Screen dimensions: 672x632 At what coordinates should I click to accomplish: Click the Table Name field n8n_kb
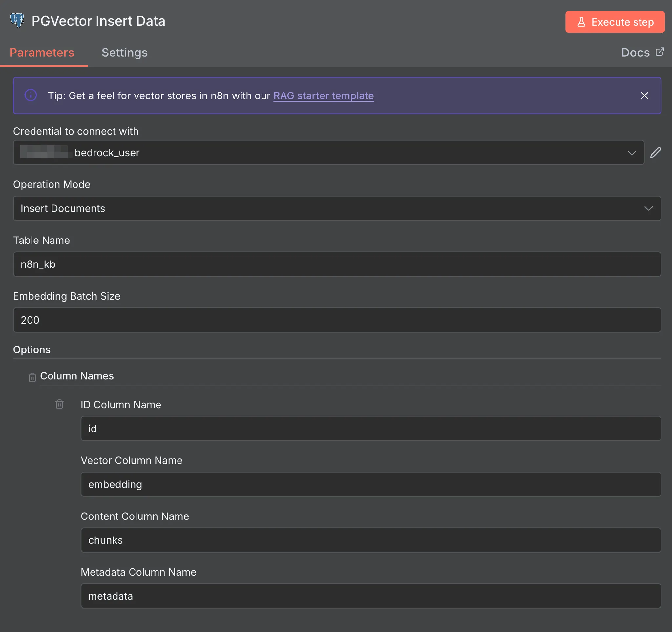[337, 264]
